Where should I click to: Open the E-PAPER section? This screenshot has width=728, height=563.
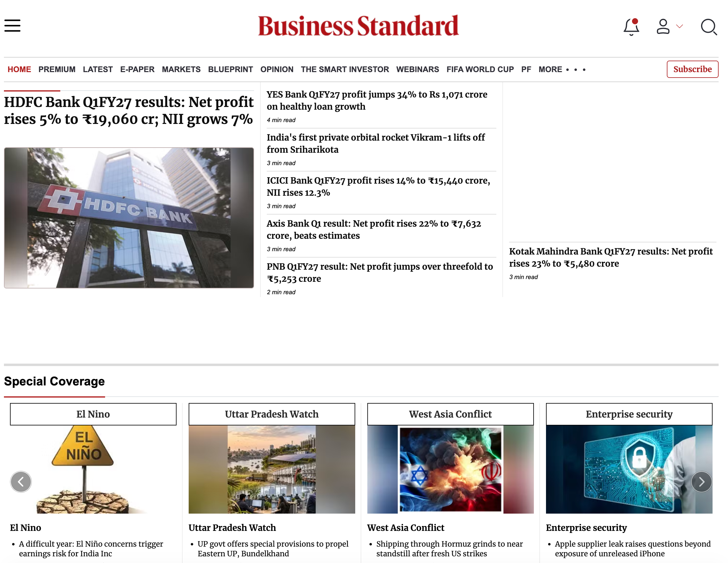(137, 69)
